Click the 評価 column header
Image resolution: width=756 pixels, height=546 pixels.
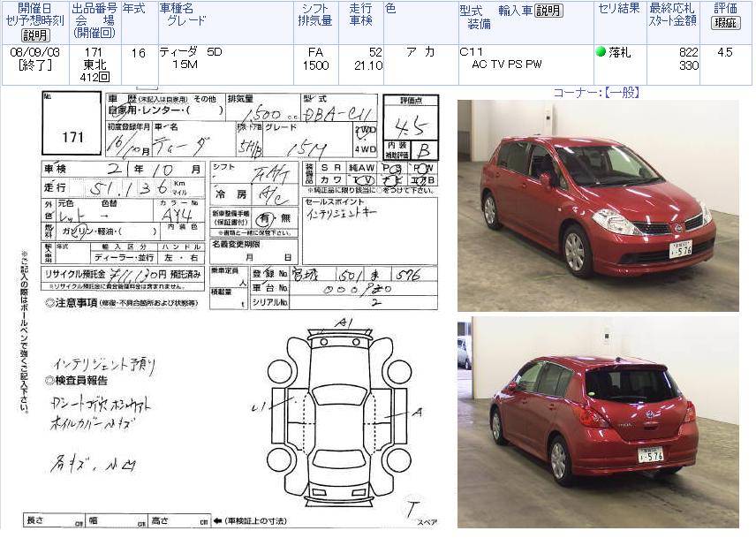725,8
